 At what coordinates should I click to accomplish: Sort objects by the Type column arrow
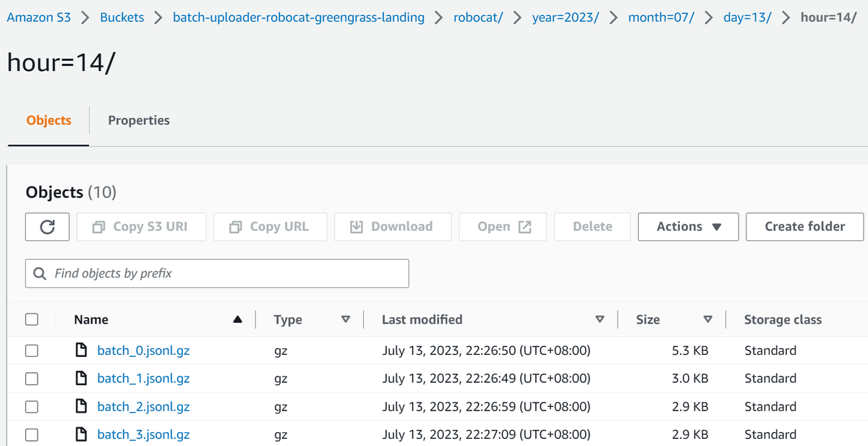(x=345, y=320)
